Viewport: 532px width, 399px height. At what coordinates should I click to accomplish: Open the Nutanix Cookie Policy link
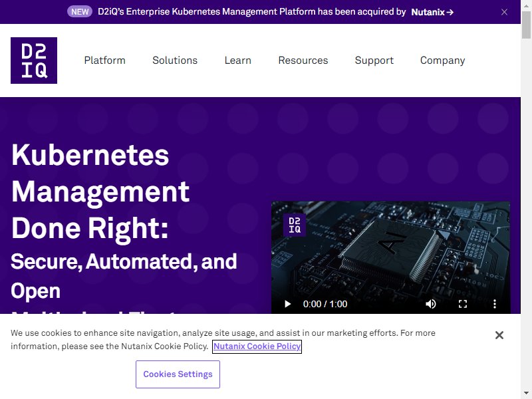pyautogui.click(x=257, y=346)
